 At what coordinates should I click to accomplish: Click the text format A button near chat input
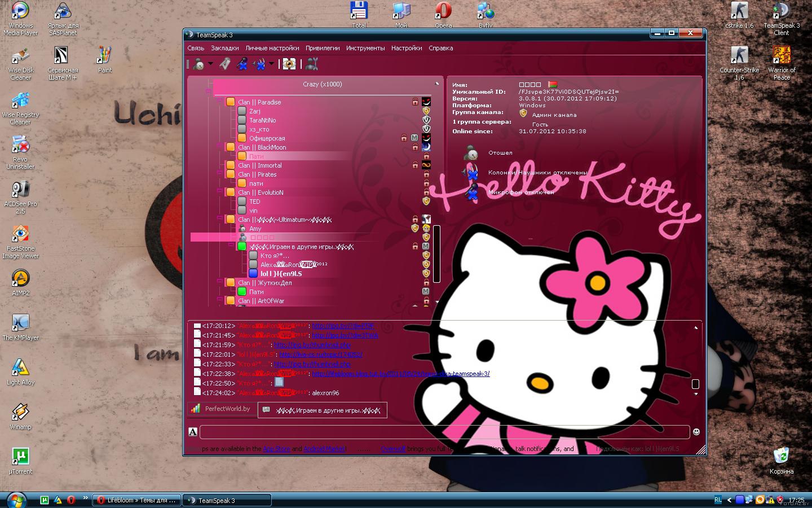[x=193, y=432]
